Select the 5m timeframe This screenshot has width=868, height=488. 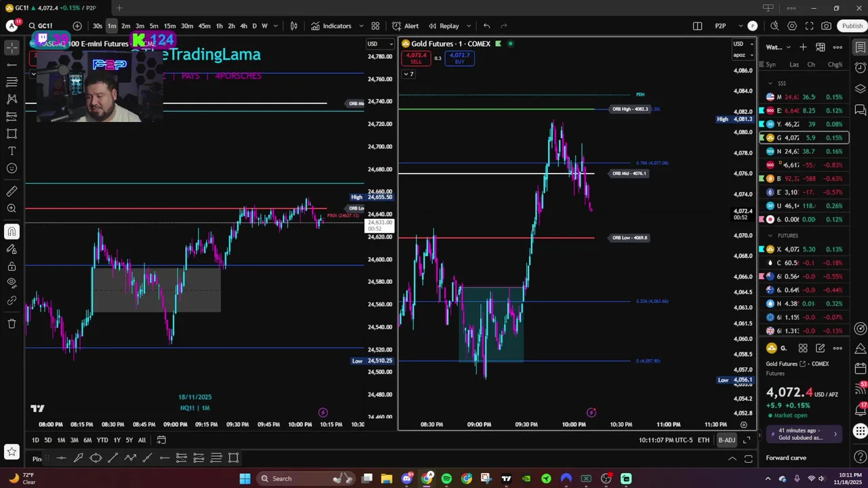click(x=154, y=26)
